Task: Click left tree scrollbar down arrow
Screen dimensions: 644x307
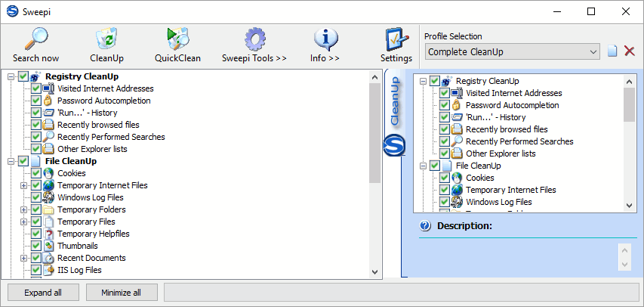Action: point(374,271)
